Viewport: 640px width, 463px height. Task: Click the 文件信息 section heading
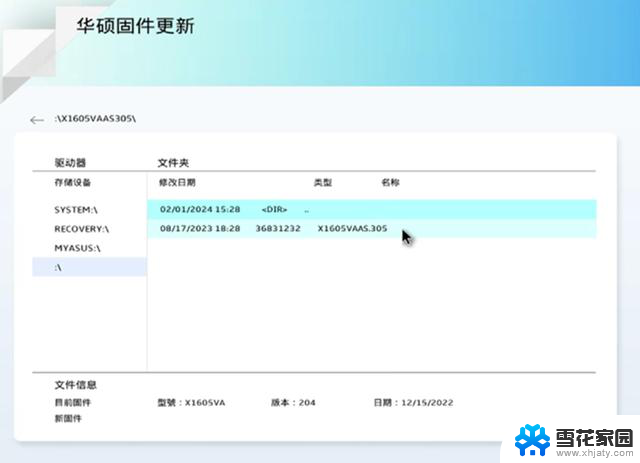coord(76,385)
